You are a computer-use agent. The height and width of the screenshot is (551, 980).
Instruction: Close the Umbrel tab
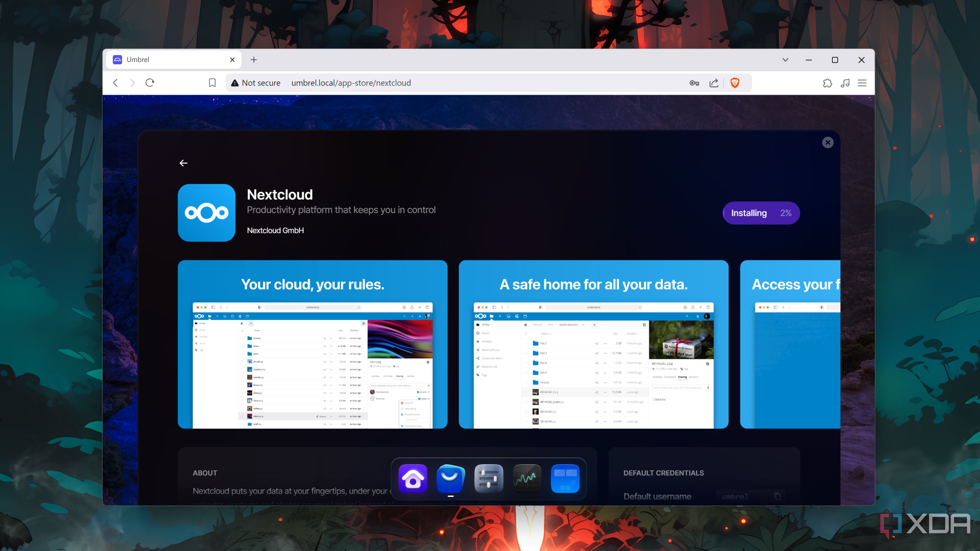232,60
